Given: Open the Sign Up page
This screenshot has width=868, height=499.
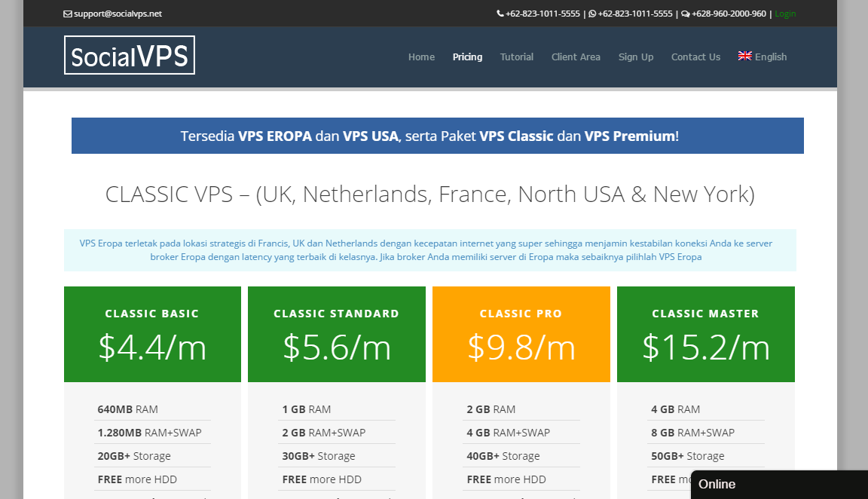Looking at the screenshot, I should click(636, 57).
